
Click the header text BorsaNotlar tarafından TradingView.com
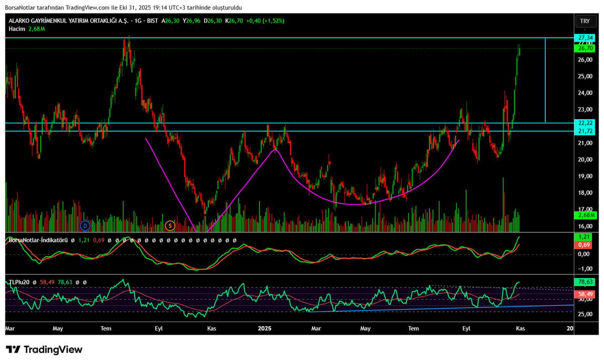click(x=58, y=8)
